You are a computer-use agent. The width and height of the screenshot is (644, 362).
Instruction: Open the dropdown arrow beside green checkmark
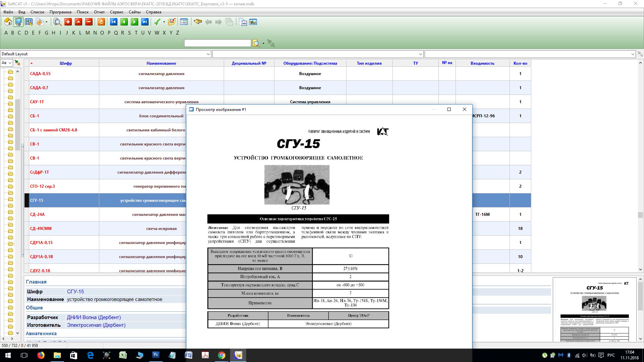point(164,22)
